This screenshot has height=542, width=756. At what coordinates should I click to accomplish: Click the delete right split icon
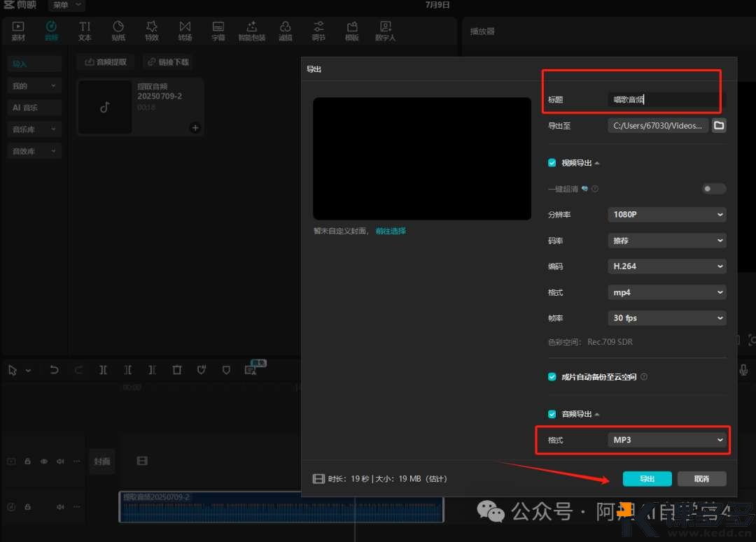[153, 370]
